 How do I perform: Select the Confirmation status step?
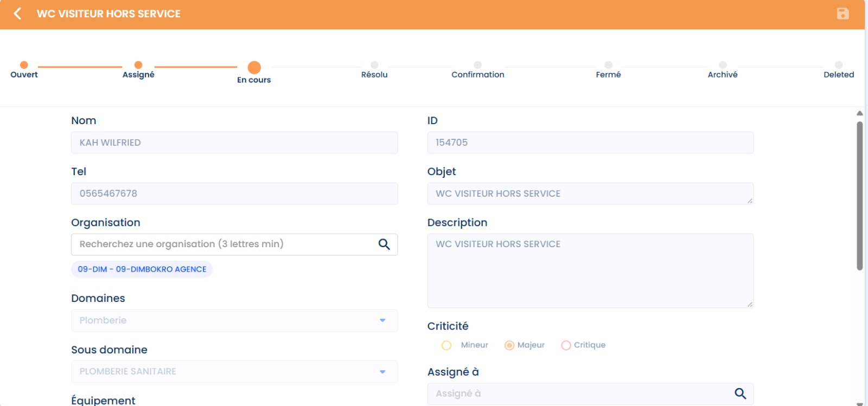(x=477, y=66)
